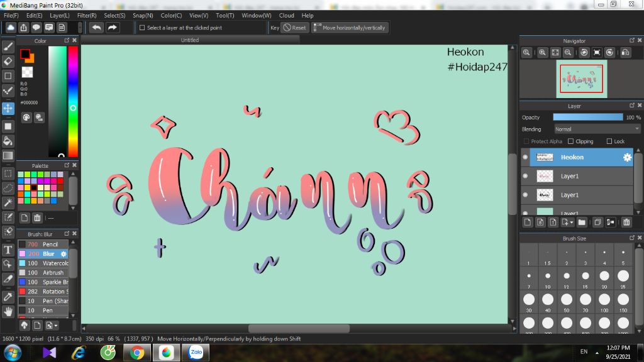Select the Brush tool

pyautogui.click(x=8, y=47)
